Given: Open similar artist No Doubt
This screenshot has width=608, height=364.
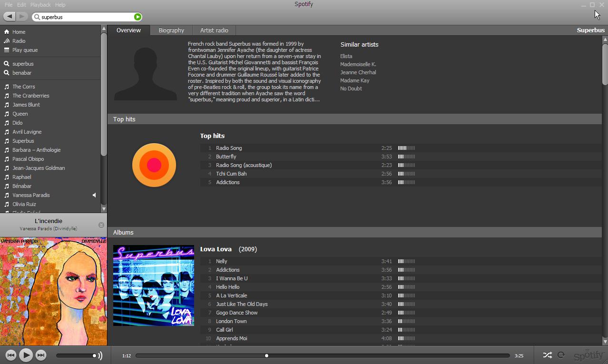Looking at the screenshot, I should [351, 89].
